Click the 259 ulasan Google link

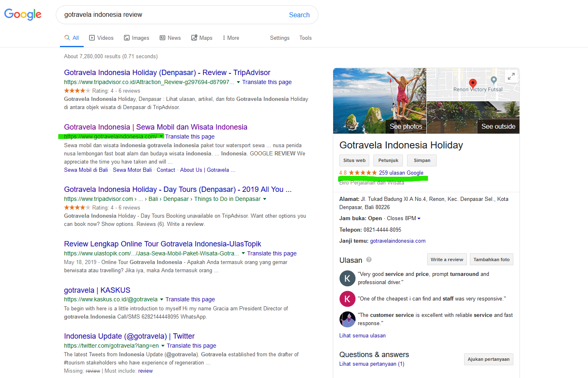401,173
